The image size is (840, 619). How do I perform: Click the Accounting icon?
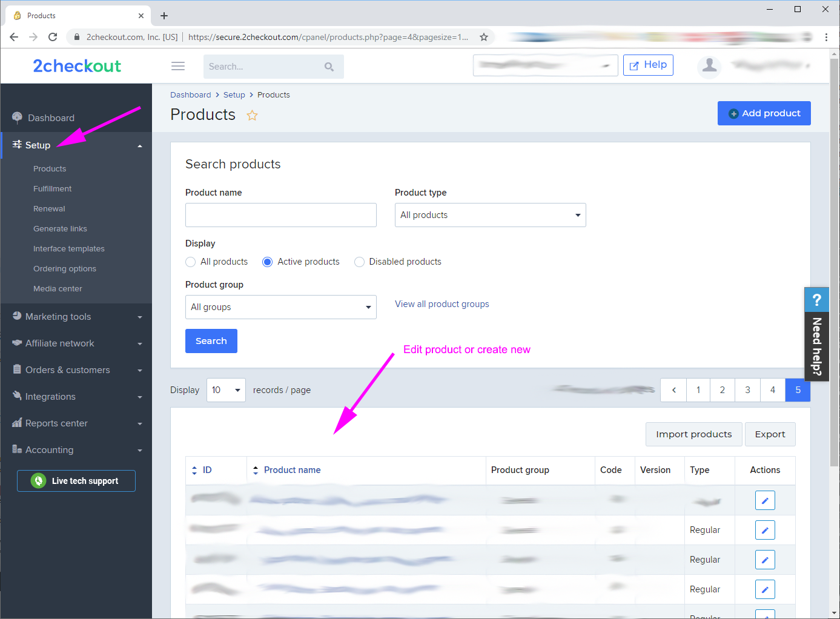pos(17,449)
